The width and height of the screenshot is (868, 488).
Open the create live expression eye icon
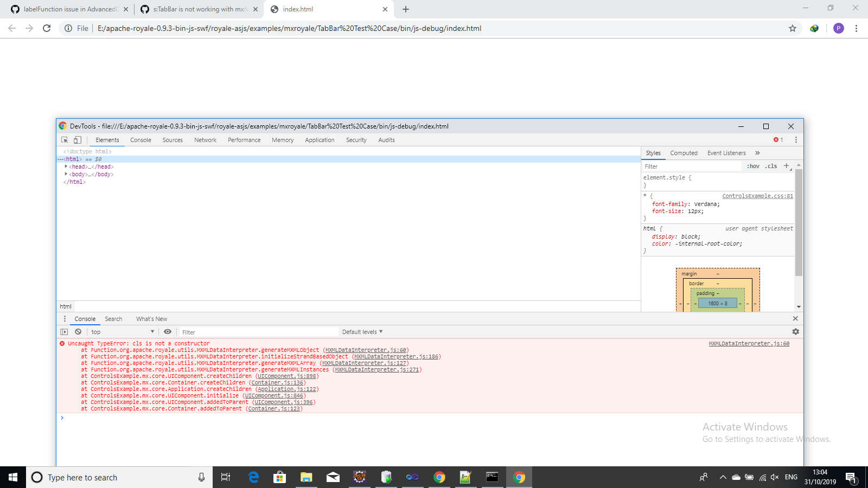point(168,331)
